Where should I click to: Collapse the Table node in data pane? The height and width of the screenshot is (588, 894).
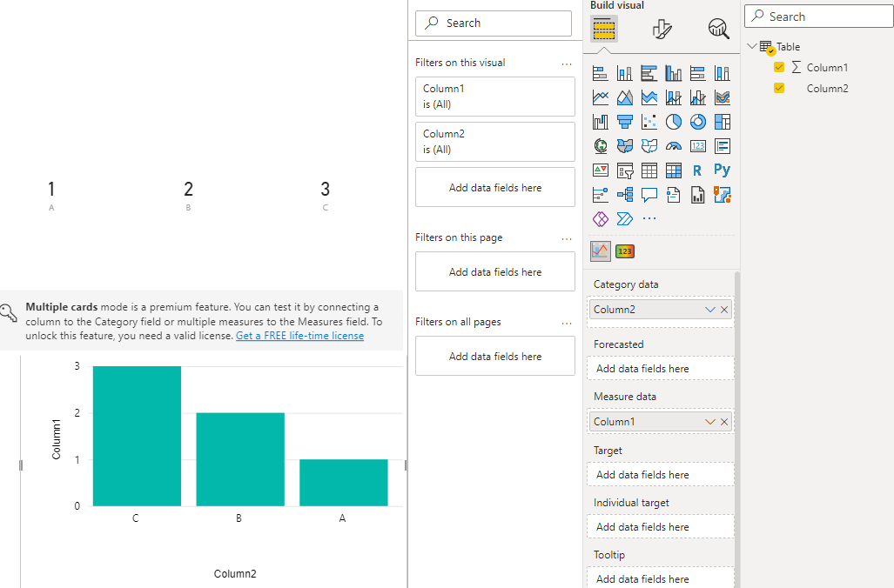752,46
